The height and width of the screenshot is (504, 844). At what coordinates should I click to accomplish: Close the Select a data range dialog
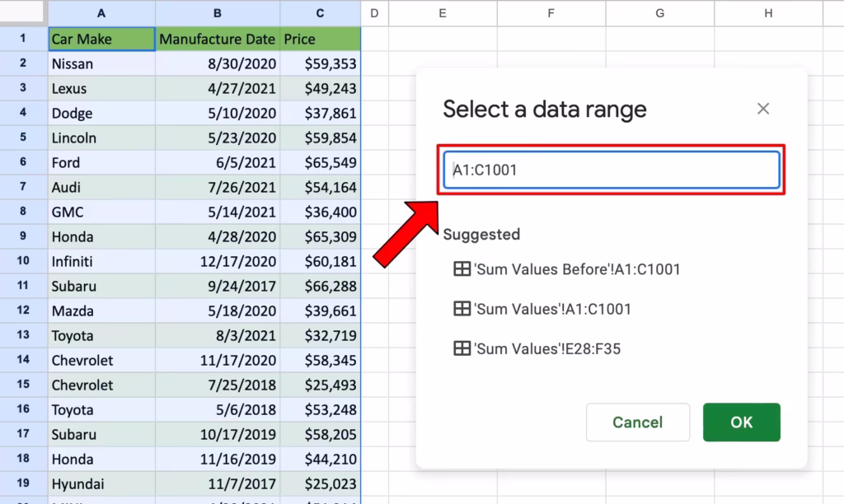pyautogui.click(x=762, y=108)
